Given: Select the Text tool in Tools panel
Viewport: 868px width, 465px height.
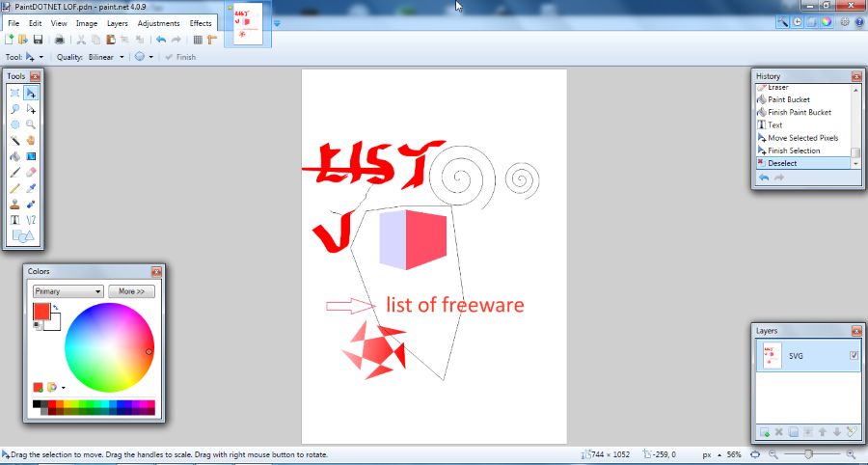Looking at the screenshot, I should coord(14,220).
